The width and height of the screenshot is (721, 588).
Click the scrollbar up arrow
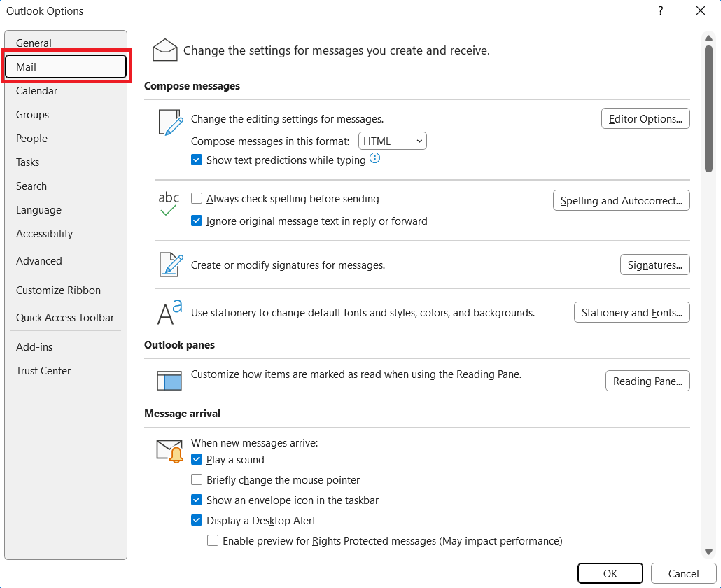pos(708,38)
